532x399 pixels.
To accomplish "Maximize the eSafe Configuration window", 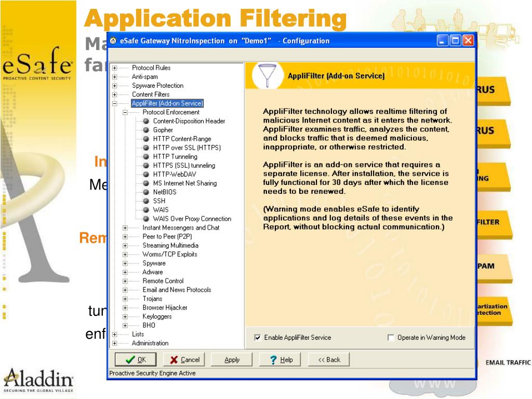I will coord(455,41).
